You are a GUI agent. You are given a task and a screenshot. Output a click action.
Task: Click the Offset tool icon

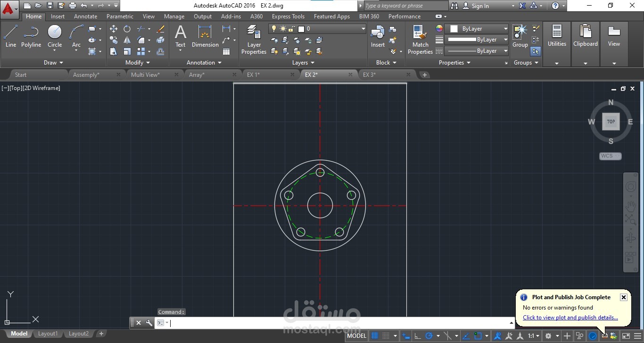[x=160, y=51]
